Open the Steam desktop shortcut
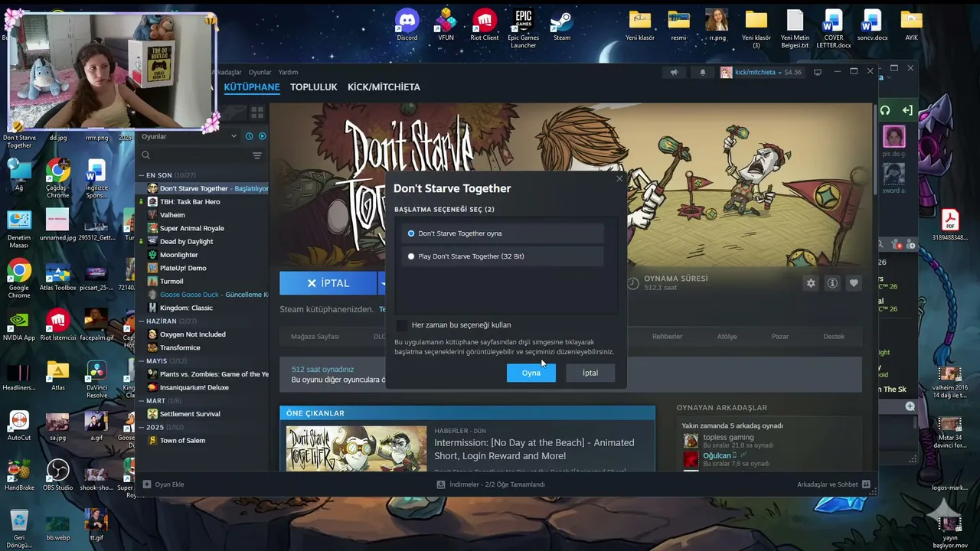 pyautogui.click(x=562, y=24)
